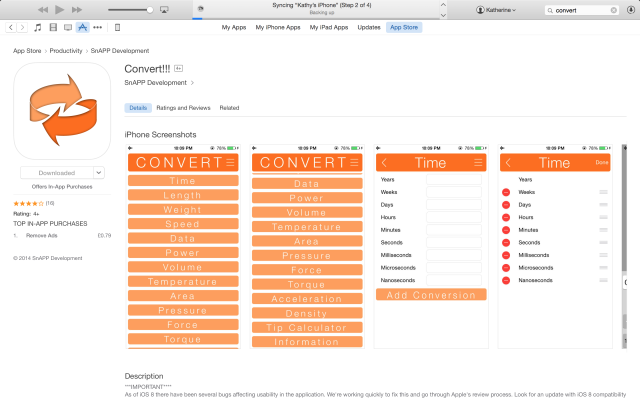Open the Related tab
The width and height of the screenshot is (640, 400).
[229, 108]
